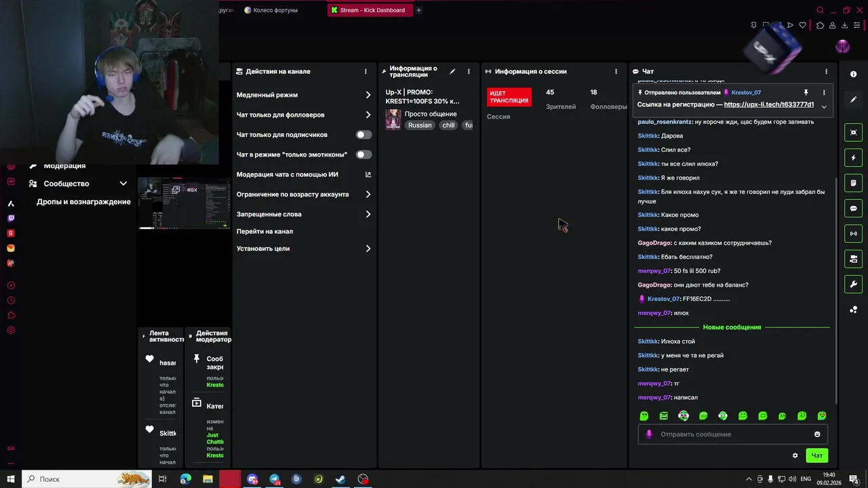This screenshot has height=488, width=868.
Task: Unpin the pinned chat message
Action: coord(806,92)
